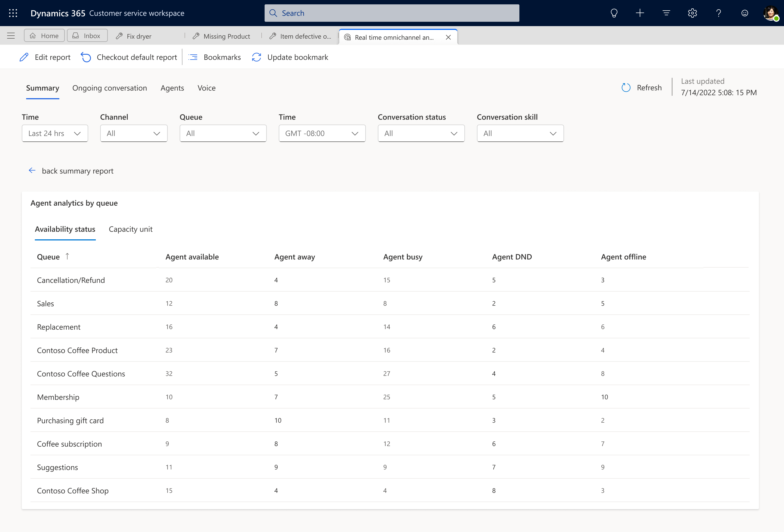Click the Help question mark icon
This screenshot has width=784, height=532.
[719, 13]
